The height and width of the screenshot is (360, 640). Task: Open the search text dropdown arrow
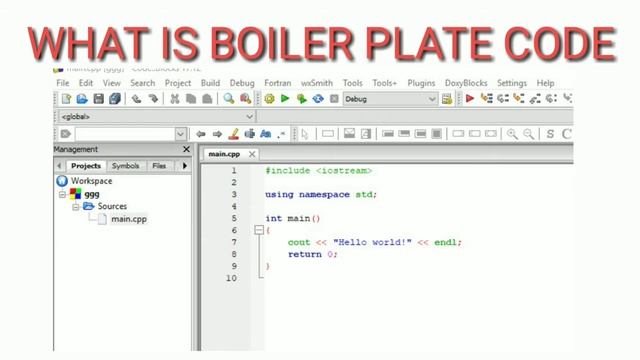click(x=180, y=134)
